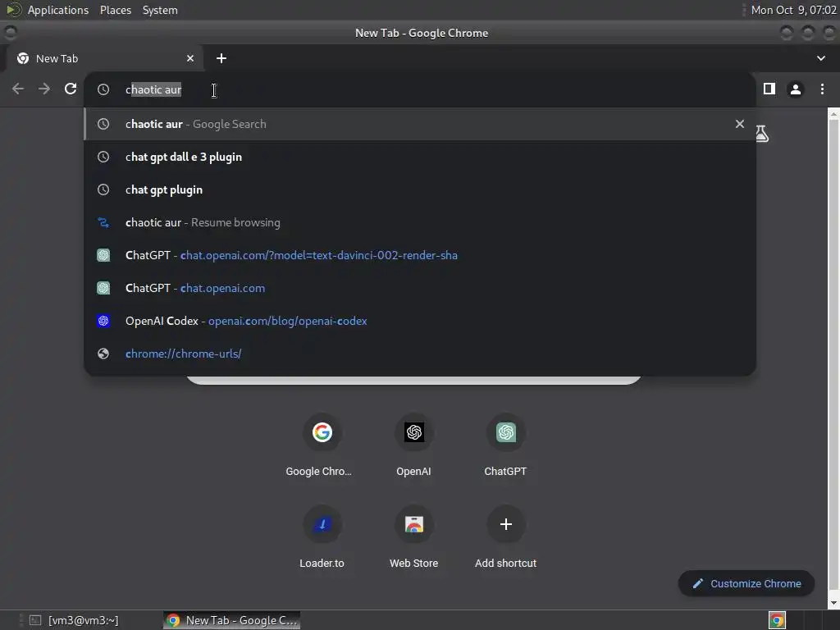
Task: Open the ChatGPT shortcut tile
Action: click(x=505, y=445)
